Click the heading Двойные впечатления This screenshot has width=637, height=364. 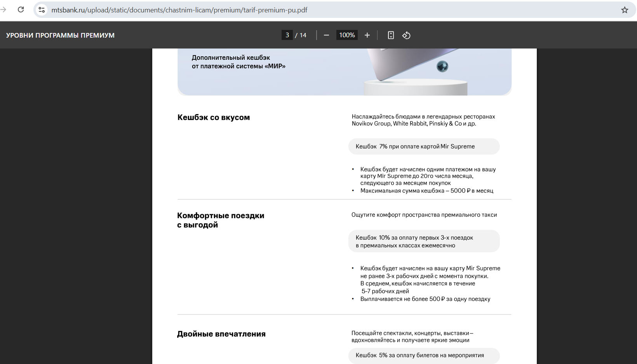coord(221,334)
